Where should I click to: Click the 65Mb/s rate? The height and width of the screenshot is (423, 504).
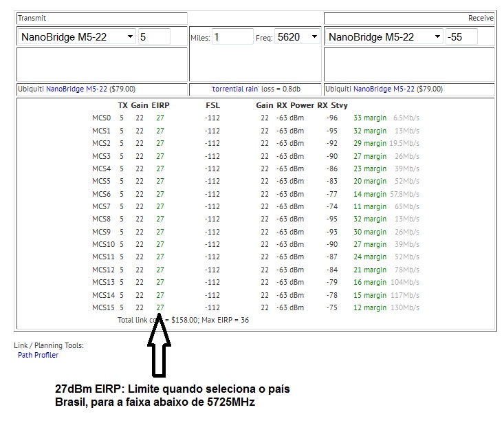(407, 206)
